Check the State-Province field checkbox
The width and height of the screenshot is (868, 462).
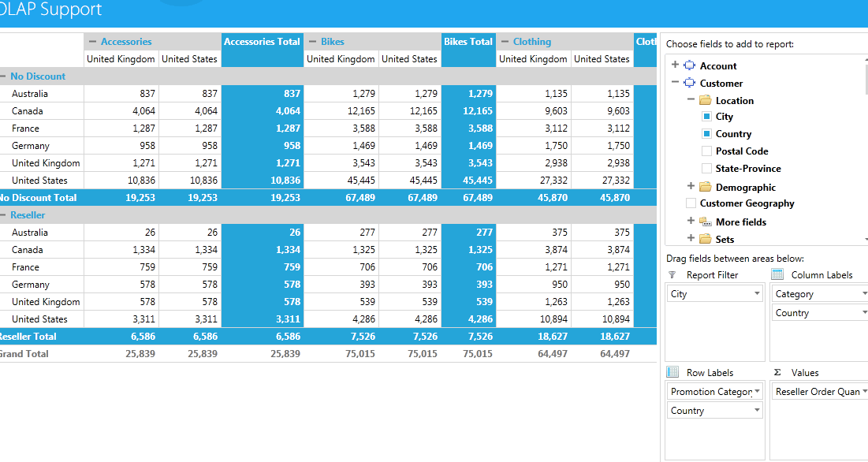pos(706,168)
